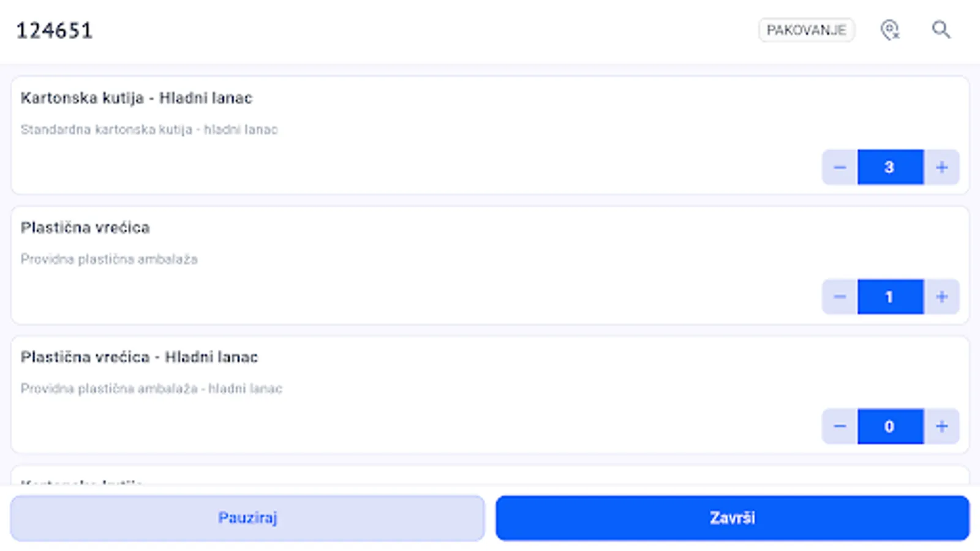Add one Plastična vrećica - Hladni lanac
Viewport: 980px width, 551px height.
[x=941, y=426]
